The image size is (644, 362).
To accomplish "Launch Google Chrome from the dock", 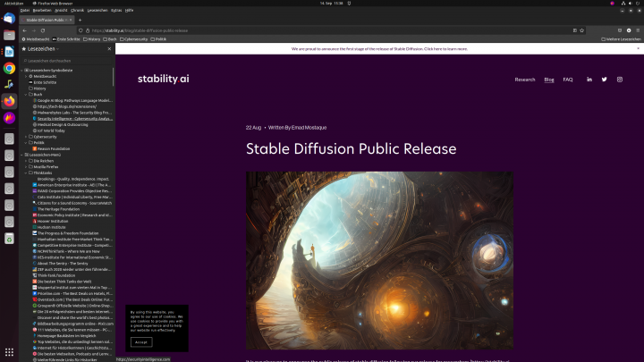I will (x=9, y=68).
